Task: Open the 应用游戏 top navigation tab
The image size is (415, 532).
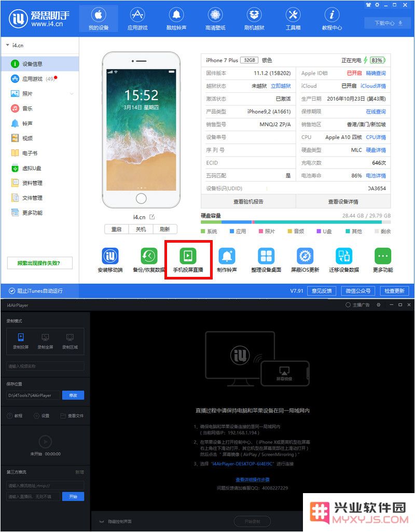Action: pos(137,19)
